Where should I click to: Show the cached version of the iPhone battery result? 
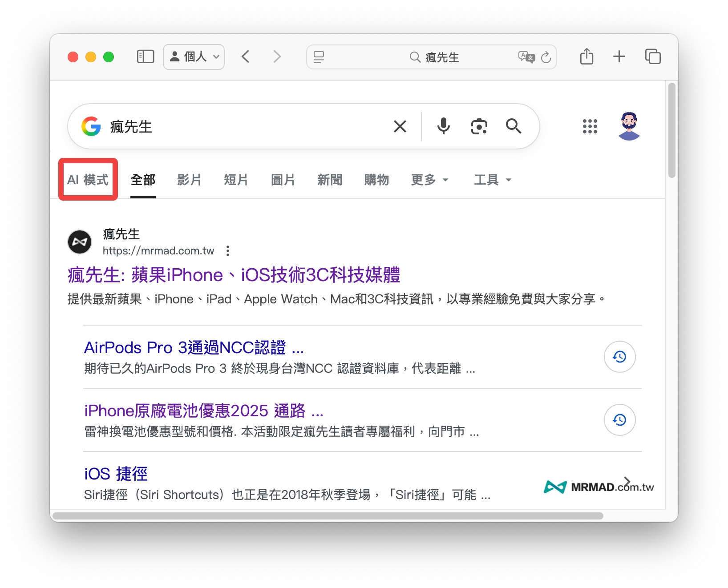tap(619, 419)
